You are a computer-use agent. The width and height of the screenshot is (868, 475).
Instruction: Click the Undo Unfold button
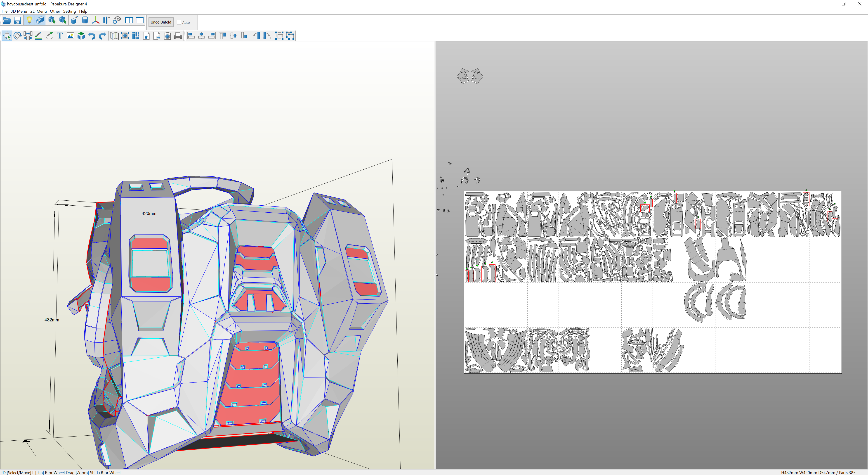[x=161, y=22]
